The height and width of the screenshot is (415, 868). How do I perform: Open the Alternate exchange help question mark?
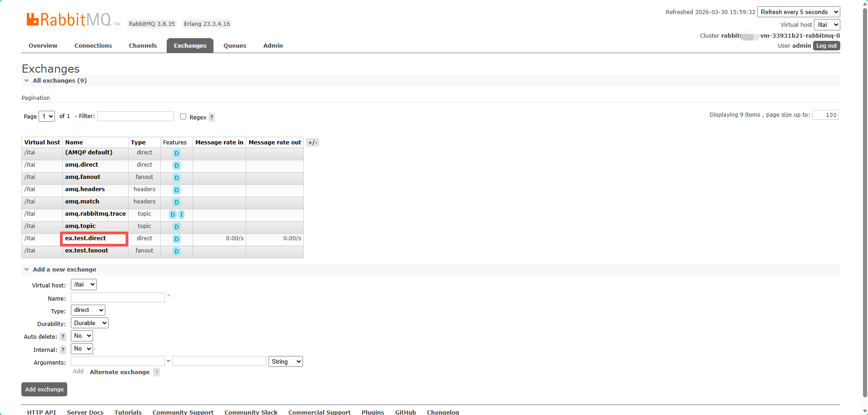coord(157,372)
